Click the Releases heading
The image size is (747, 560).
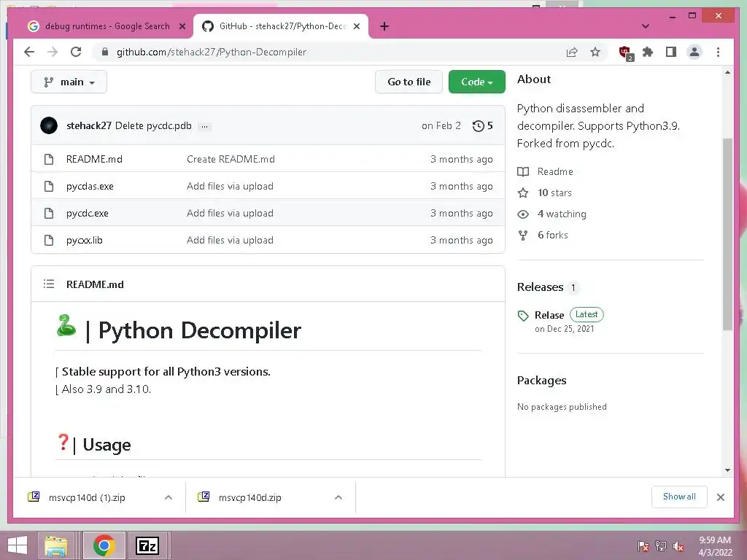[541, 287]
